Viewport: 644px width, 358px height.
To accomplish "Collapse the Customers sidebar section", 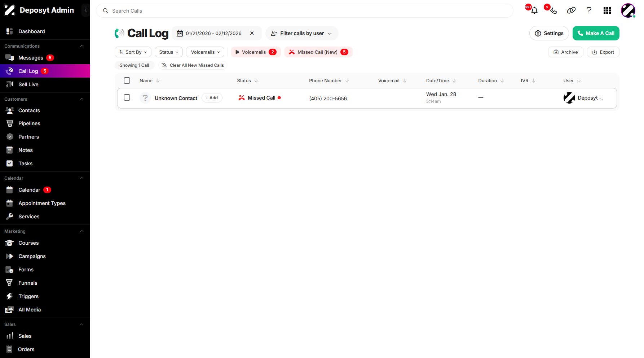I will pyautogui.click(x=82, y=99).
